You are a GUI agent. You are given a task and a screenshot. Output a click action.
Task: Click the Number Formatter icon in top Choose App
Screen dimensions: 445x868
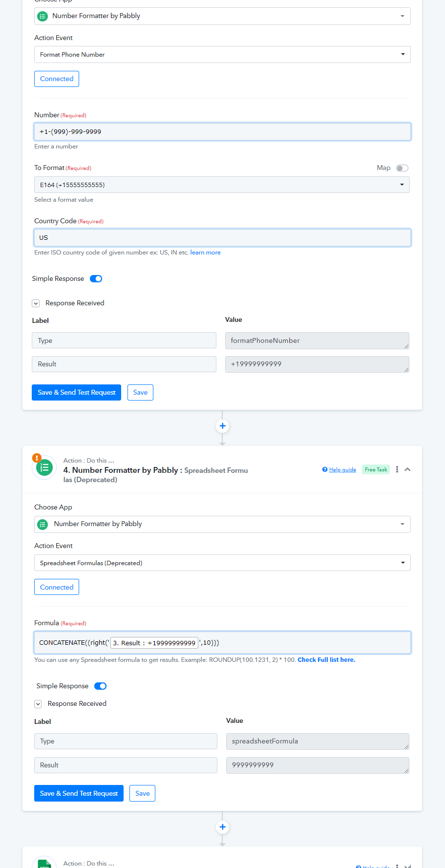pos(43,16)
